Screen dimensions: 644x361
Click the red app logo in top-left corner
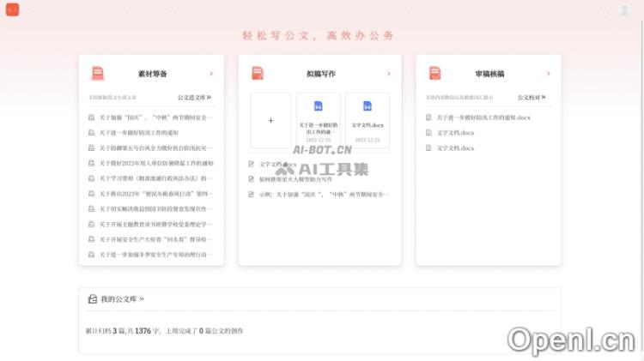[12, 9]
